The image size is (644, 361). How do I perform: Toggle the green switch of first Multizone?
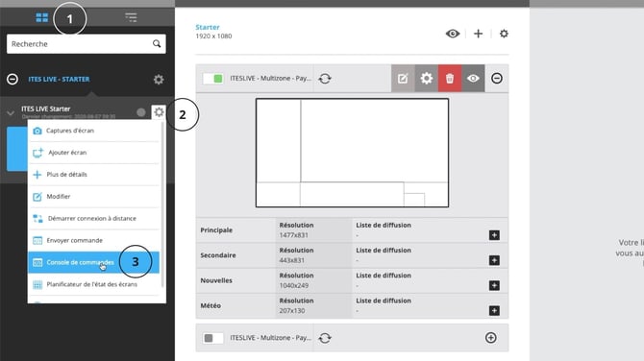click(213, 79)
